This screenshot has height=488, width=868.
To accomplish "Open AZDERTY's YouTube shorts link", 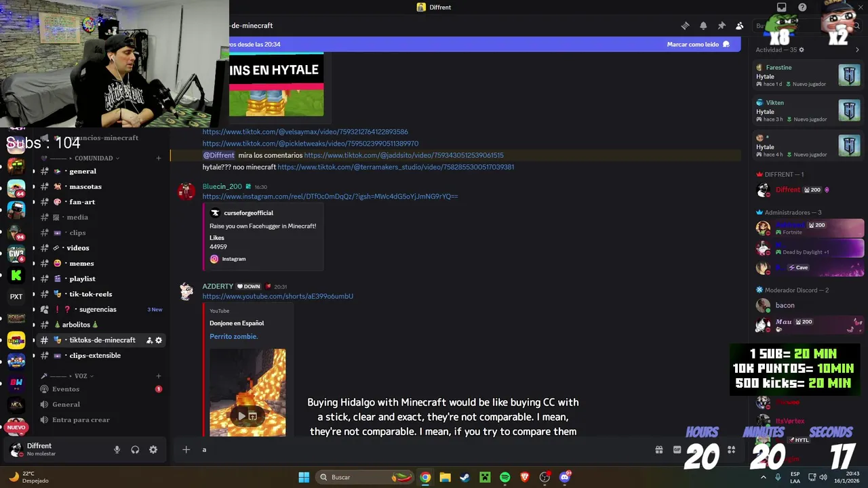I will click(x=277, y=296).
